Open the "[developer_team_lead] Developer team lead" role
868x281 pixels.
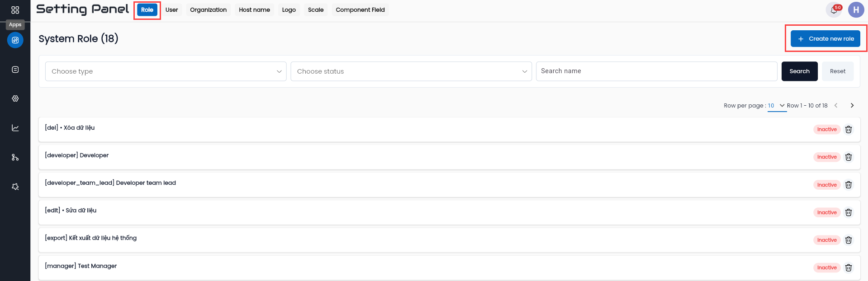click(449, 185)
